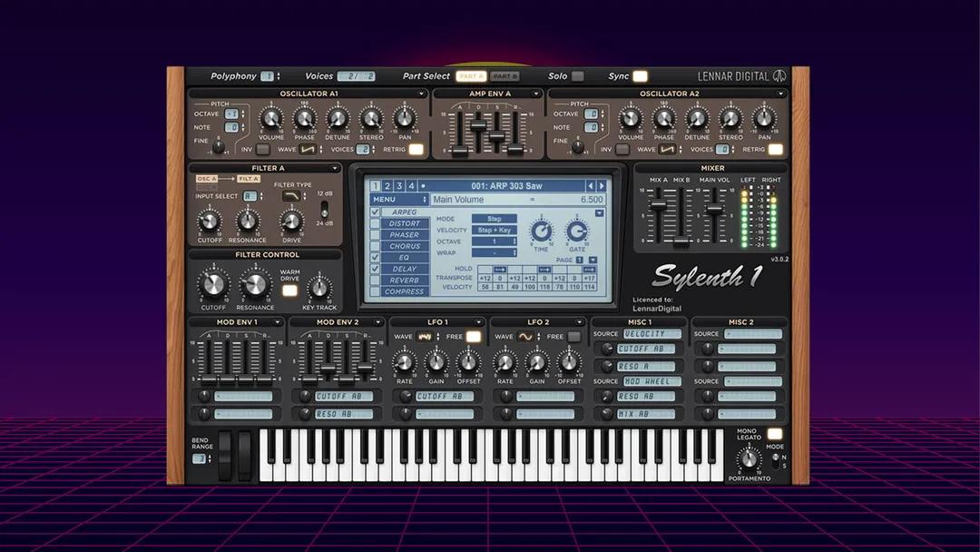Click the Filter Control Resonance knob
Image resolution: width=980 pixels, height=552 pixels.
click(255, 285)
